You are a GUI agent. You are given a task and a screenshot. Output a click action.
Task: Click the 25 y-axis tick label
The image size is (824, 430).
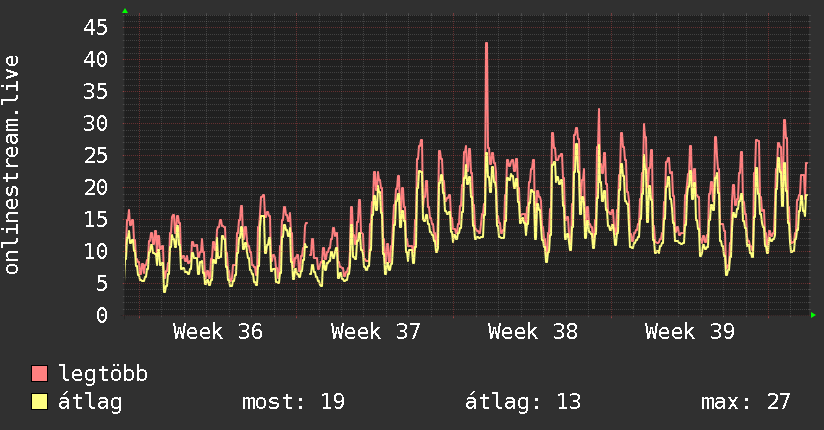click(96, 156)
